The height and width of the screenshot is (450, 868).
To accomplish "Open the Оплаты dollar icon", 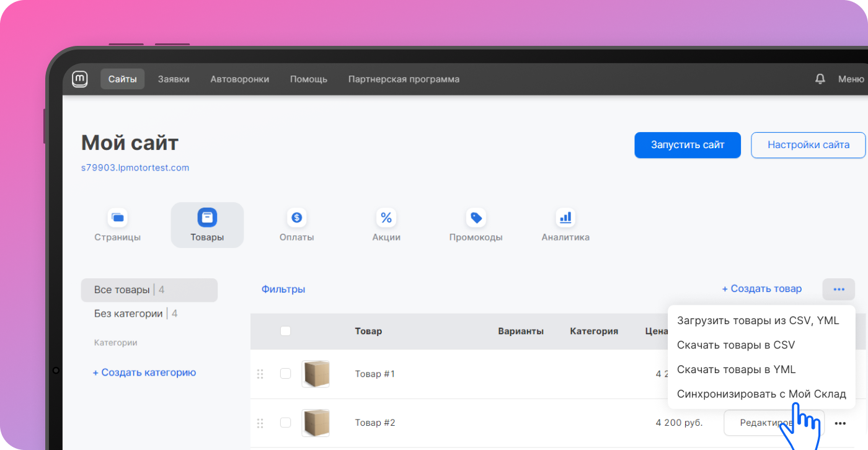I will [x=296, y=218].
